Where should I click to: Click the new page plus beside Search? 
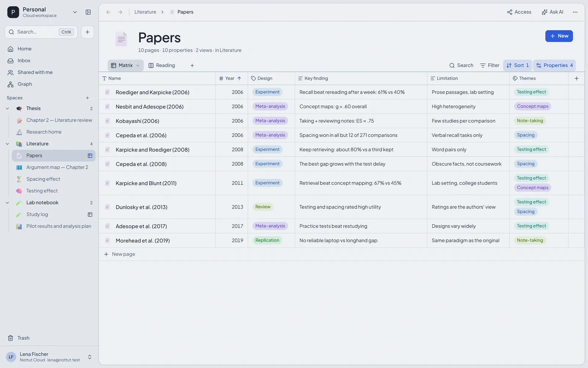point(87,32)
